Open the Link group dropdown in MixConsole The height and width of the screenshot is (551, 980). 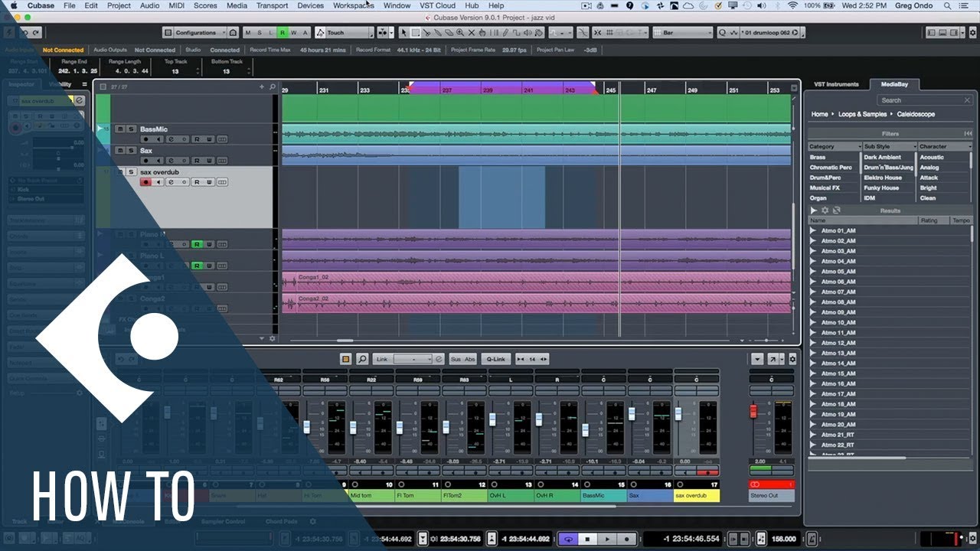[413, 359]
